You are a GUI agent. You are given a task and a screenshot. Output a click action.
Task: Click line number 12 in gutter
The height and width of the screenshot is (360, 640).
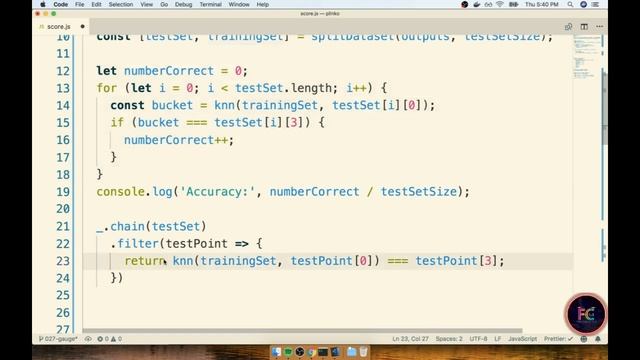63,71
